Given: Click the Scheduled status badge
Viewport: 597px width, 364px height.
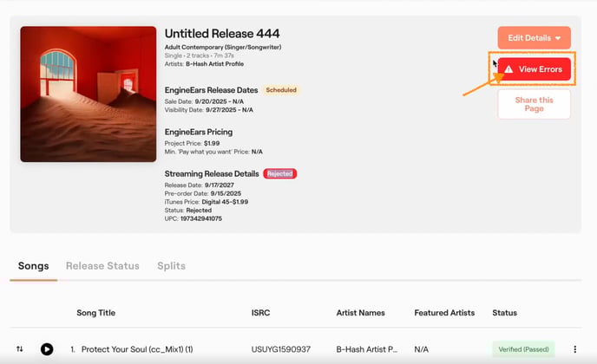Looking at the screenshot, I should click(281, 90).
